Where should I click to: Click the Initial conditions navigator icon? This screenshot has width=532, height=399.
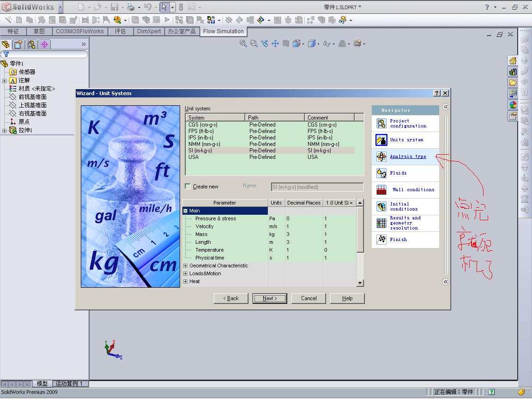[381, 206]
